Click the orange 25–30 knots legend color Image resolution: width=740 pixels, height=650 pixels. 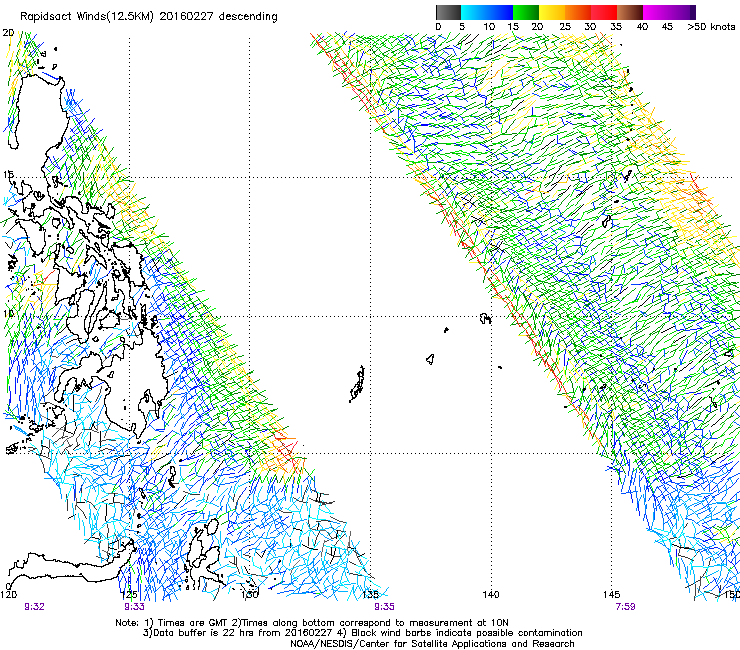pos(578,12)
